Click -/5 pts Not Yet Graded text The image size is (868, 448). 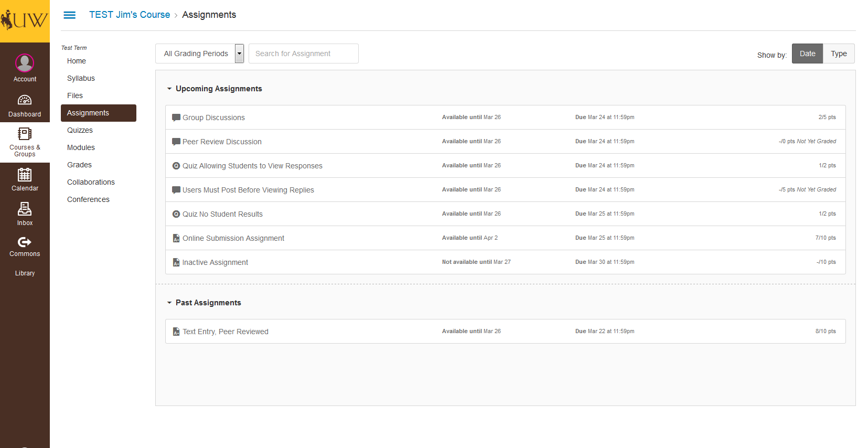coord(807,190)
